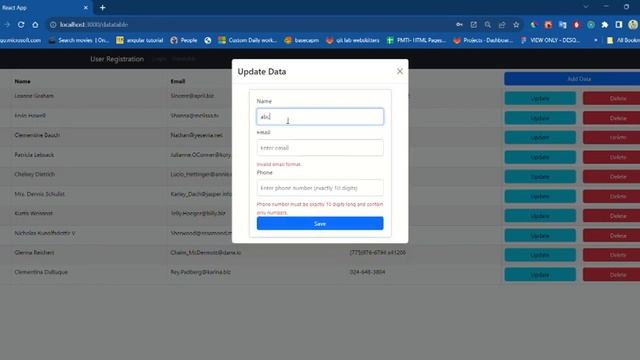Select email Nathan@yesenia.net
The height and width of the screenshot is (360, 640).
click(197, 135)
